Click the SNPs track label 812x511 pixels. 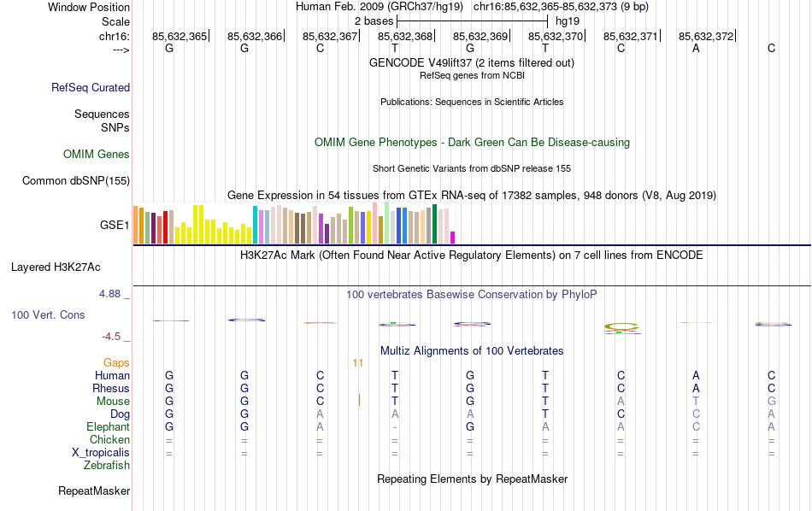[x=115, y=127]
